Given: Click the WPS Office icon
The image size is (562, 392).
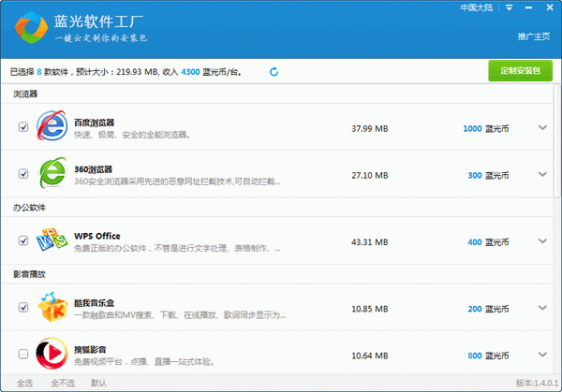Looking at the screenshot, I should pyautogui.click(x=52, y=240).
